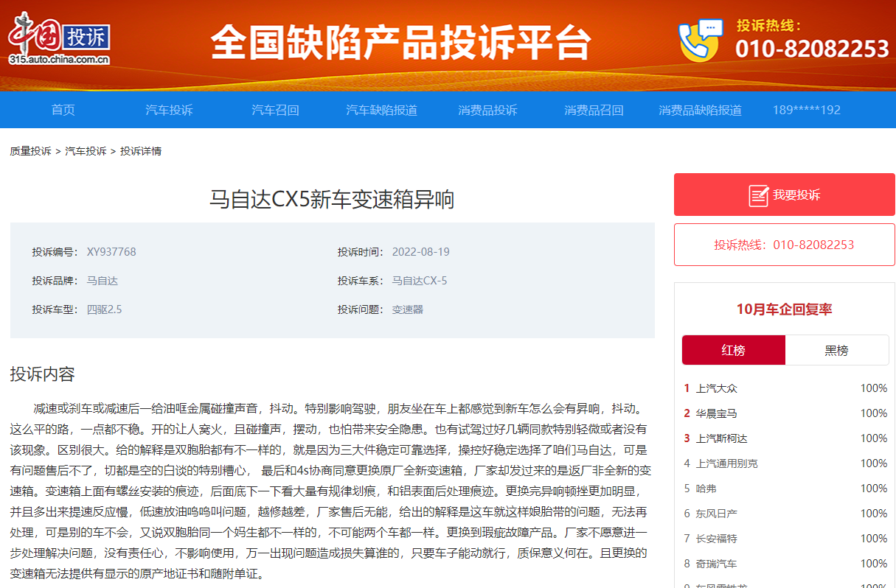This screenshot has width=896, height=588.
Task: Click the series value 马自达CX-5
Action: coord(420,281)
